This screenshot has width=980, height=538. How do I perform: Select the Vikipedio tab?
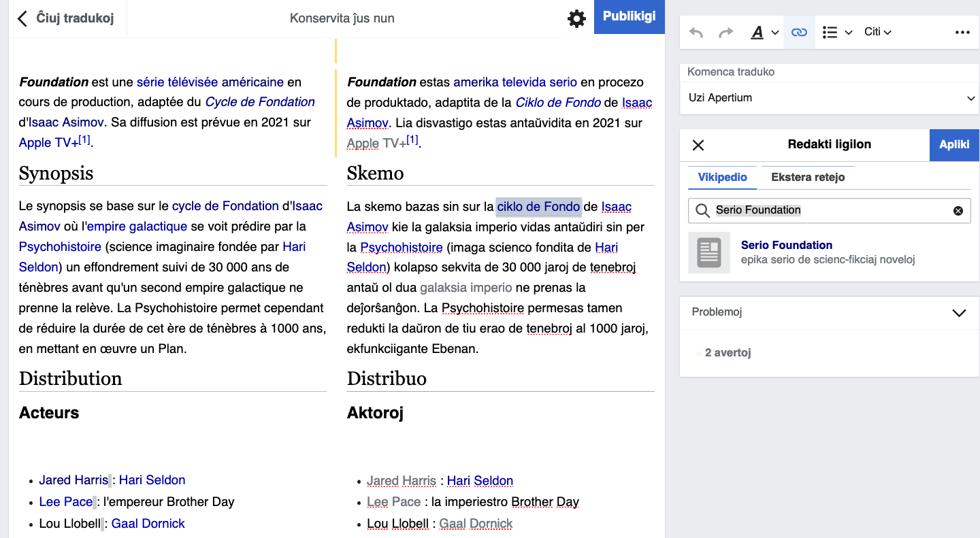[x=722, y=178]
